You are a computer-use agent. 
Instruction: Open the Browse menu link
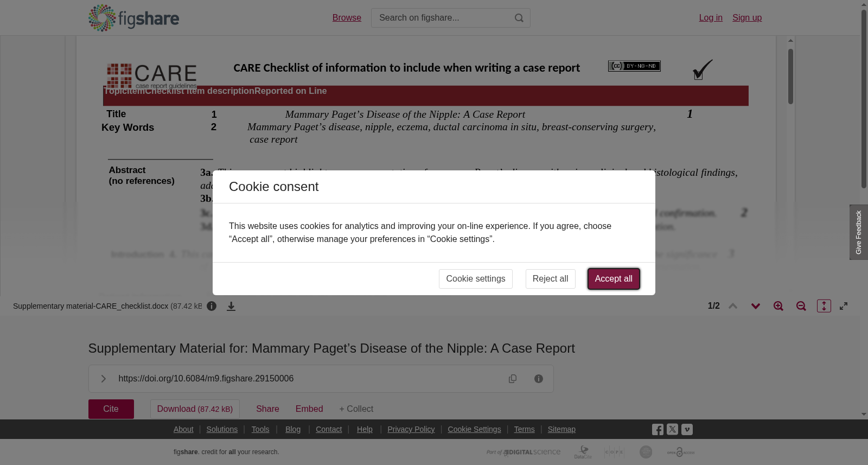click(x=347, y=18)
